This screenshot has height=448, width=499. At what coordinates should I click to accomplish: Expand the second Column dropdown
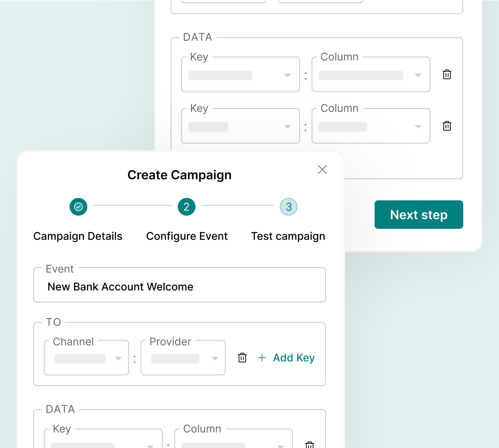coord(371,126)
